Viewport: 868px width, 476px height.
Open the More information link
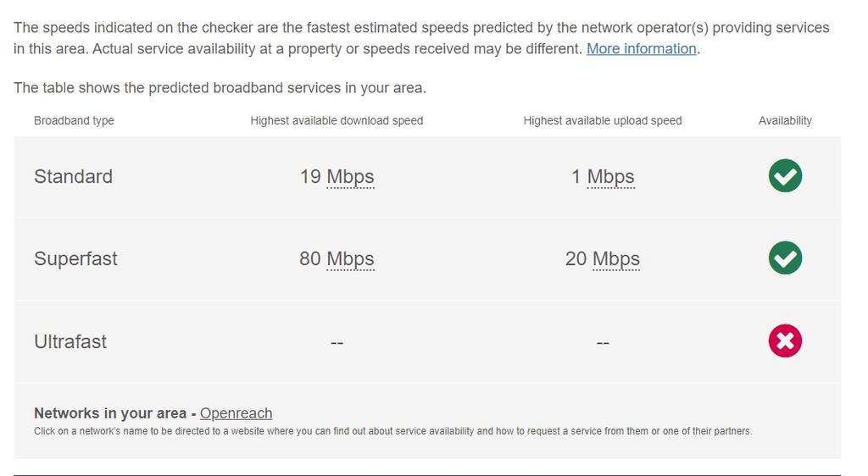(641, 48)
